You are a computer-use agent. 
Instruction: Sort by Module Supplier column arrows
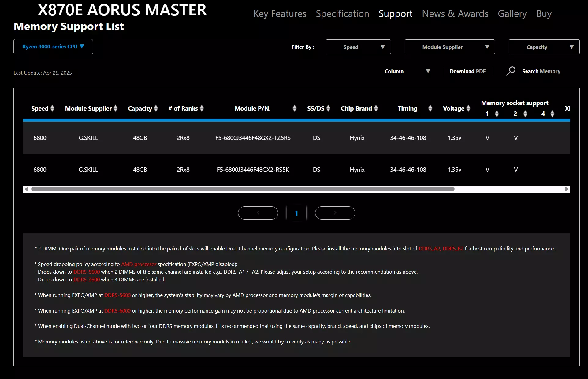[115, 108]
